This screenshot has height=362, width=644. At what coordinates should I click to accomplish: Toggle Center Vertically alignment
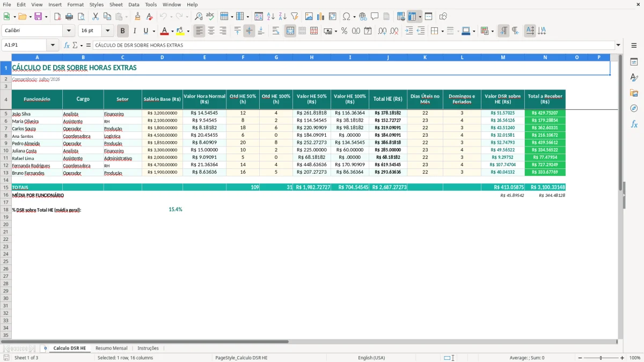point(249,31)
